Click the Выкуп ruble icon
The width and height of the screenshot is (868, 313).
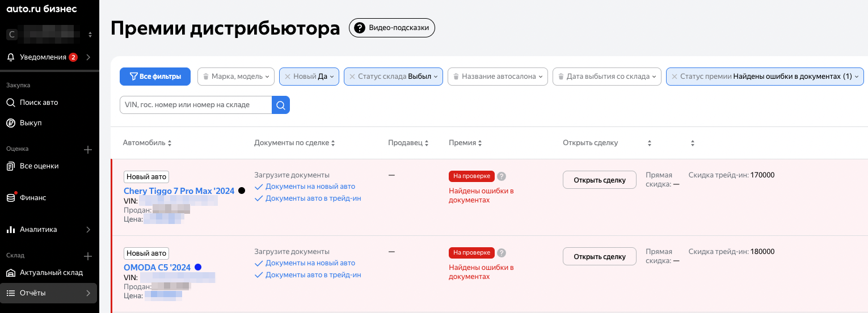(x=11, y=123)
